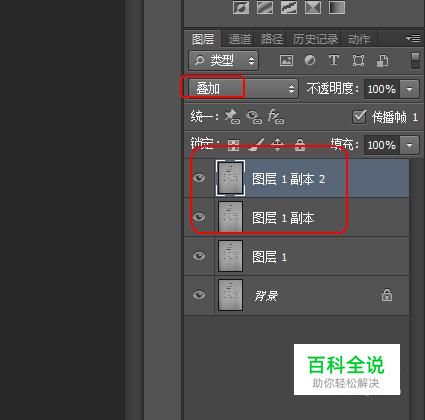
Task: Lock position move icon
Action: click(x=277, y=145)
